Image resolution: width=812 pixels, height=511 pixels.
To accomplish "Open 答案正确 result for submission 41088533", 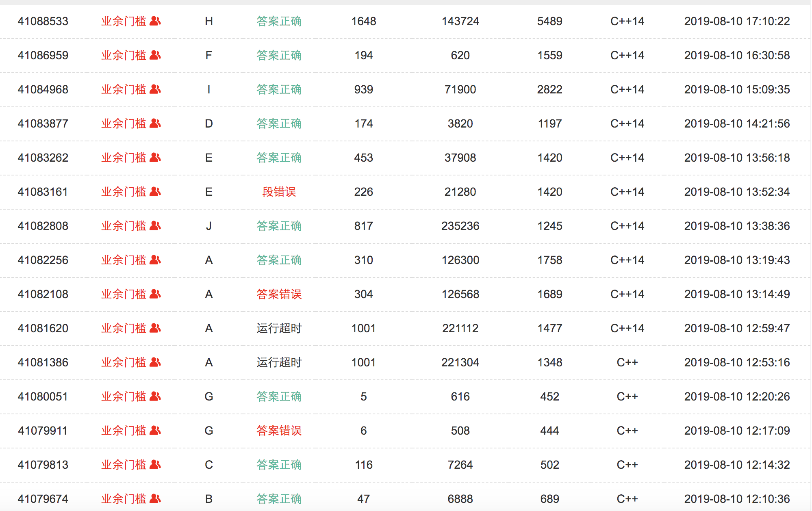I will pos(279,21).
